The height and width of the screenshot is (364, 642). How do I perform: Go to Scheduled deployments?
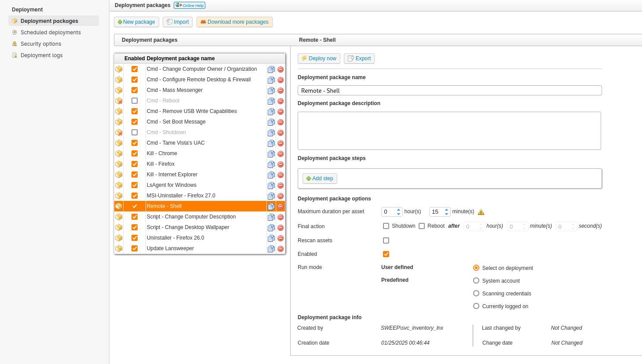click(51, 32)
